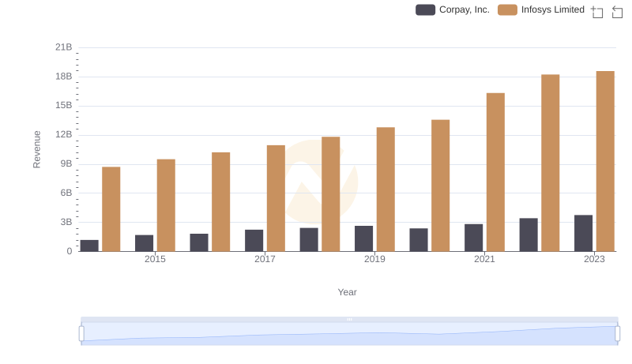Click the Infosys tan legend swatch
The height and width of the screenshot is (364, 632).
(x=507, y=9)
